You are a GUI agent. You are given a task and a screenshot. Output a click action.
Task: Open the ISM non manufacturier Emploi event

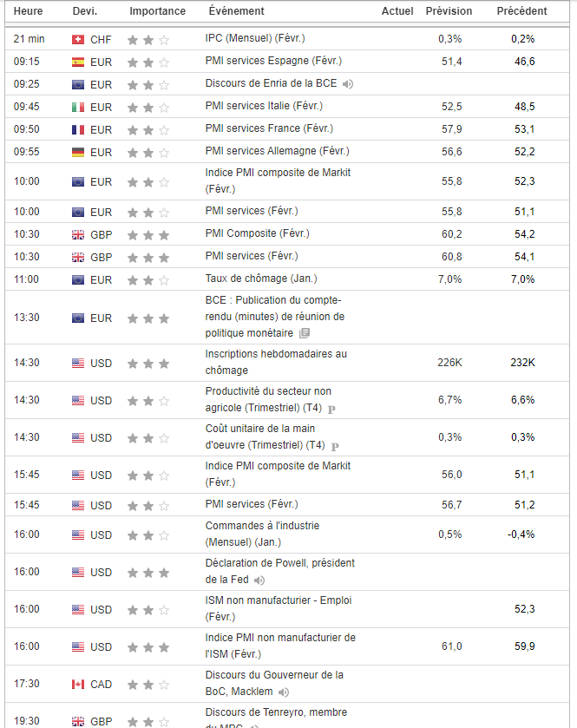click(x=278, y=600)
